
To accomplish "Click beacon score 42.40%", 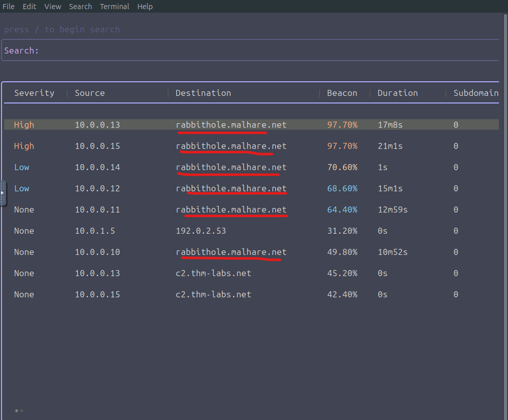I will click(342, 294).
